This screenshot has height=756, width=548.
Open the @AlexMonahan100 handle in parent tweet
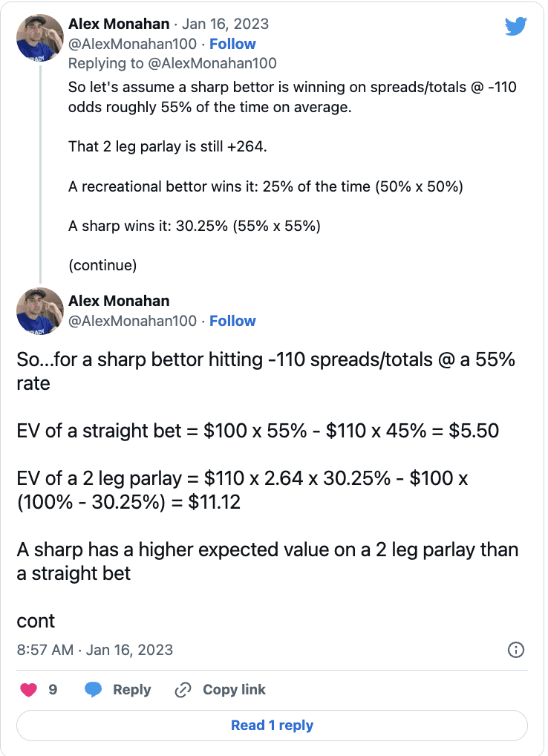point(132,44)
